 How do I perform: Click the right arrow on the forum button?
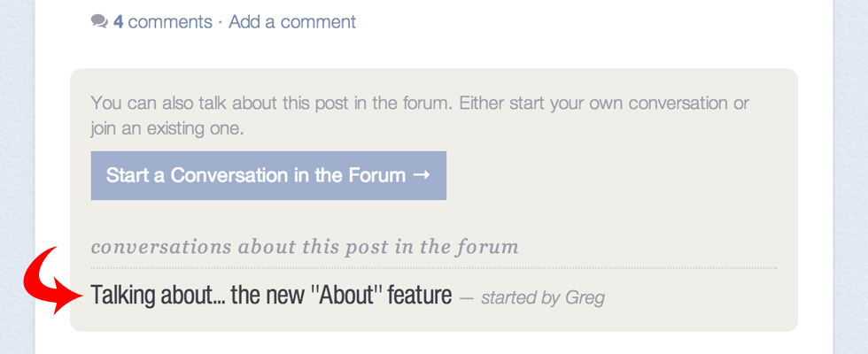point(421,175)
